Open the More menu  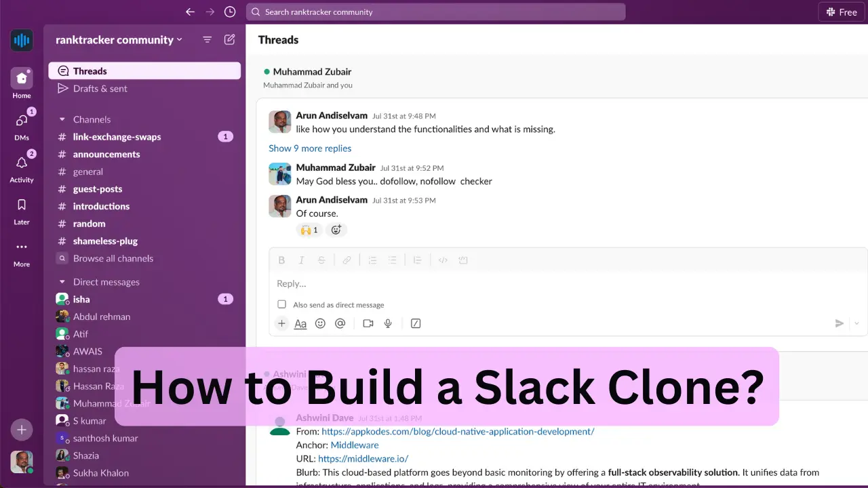point(22,252)
